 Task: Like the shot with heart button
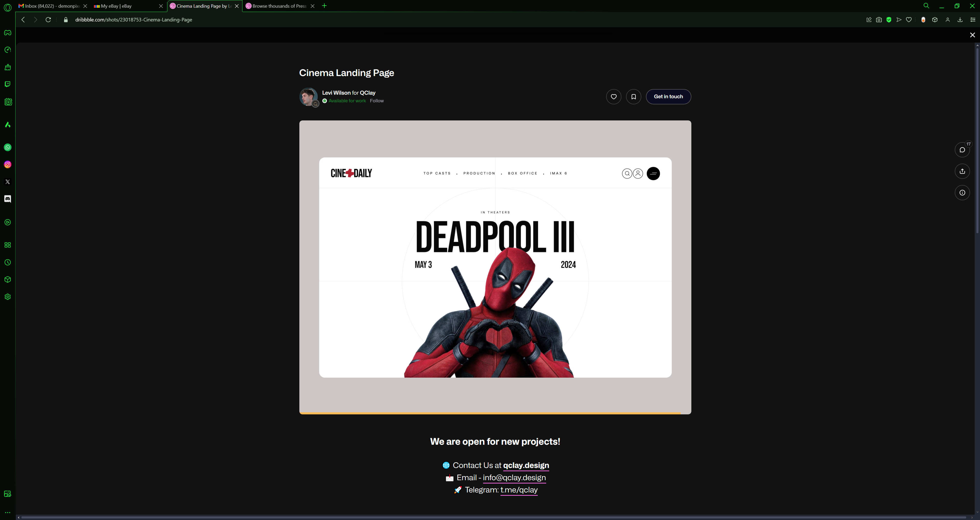coord(614,97)
